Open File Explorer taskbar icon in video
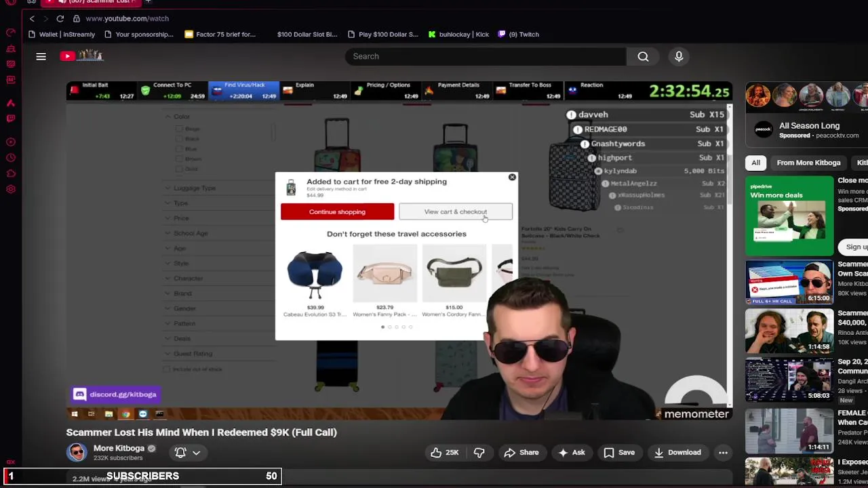This screenshot has height=488, width=868. tap(108, 414)
